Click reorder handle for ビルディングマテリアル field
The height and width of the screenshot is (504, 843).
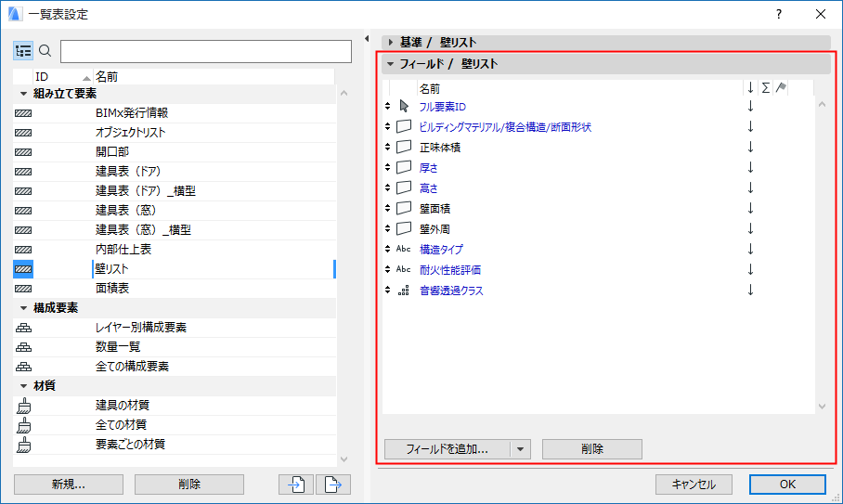[388, 126]
